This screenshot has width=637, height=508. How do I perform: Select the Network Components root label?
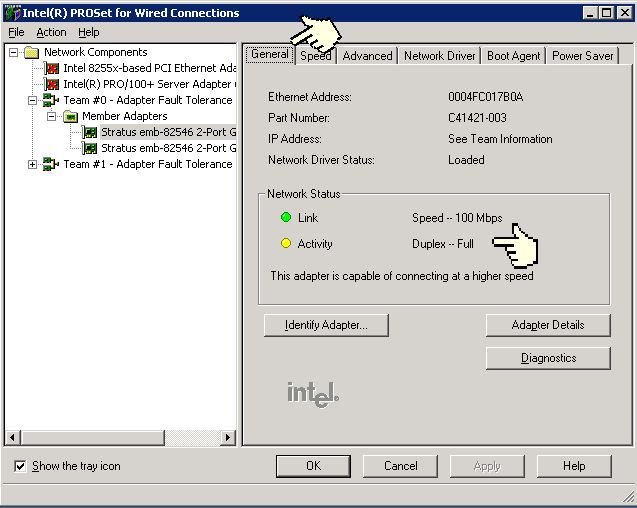(95, 52)
